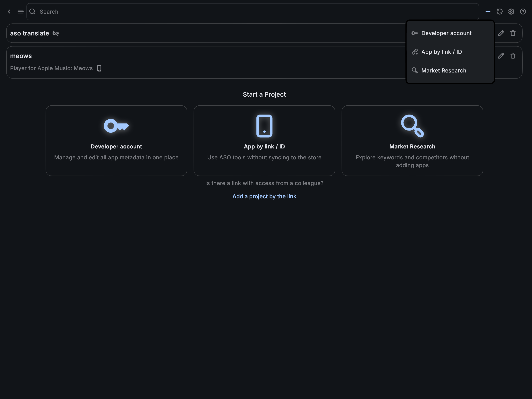This screenshot has height=399, width=532.
Task: Click the refresh sync icon
Action: point(499,11)
